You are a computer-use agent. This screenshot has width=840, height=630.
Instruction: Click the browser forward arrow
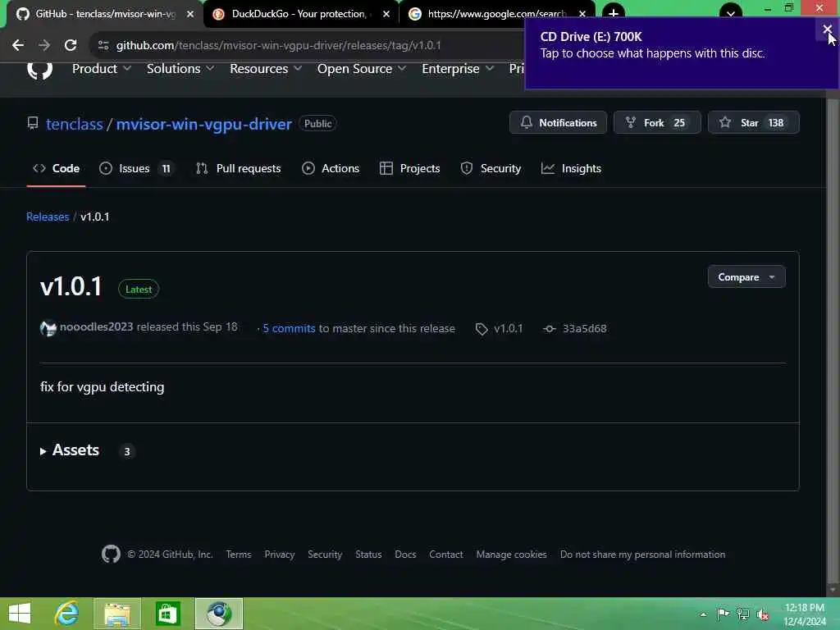click(44, 46)
